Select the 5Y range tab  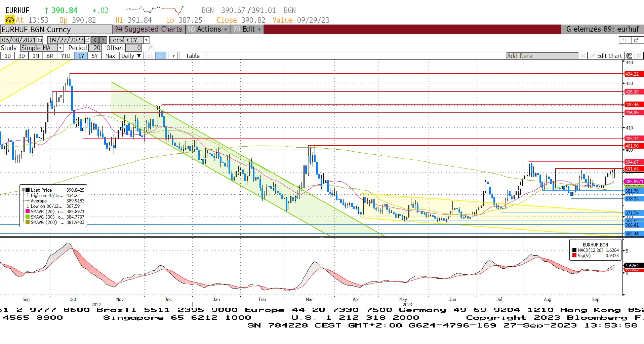[x=95, y=56]
